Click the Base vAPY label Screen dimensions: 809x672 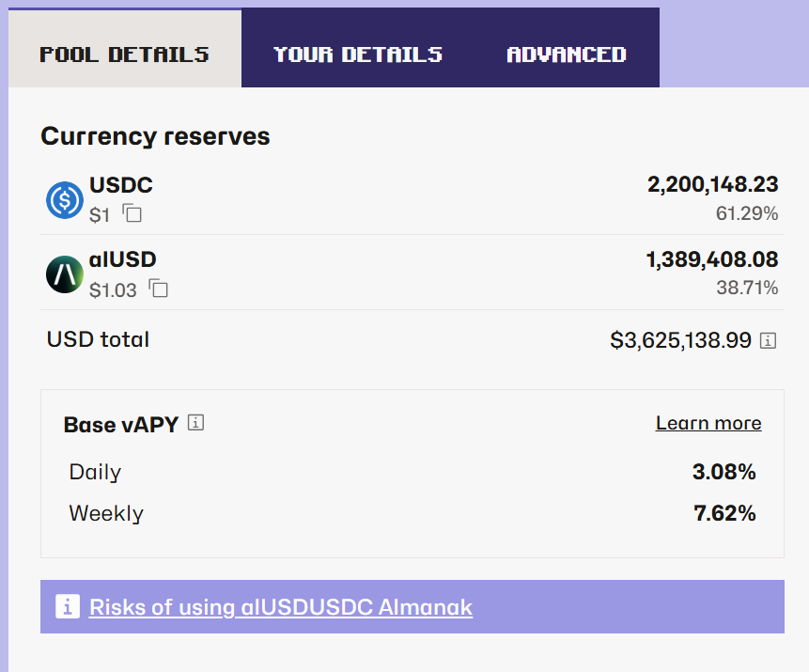(121, 425)
